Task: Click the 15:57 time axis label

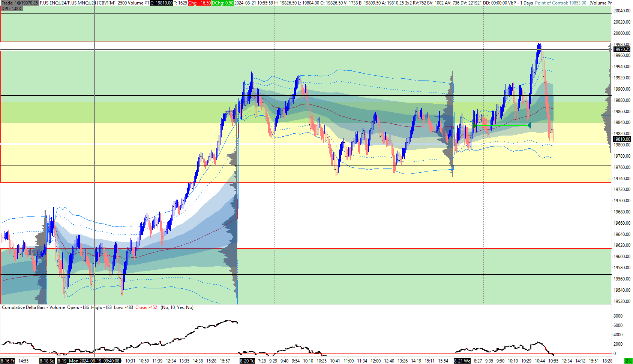Action: [x=225, y=361]
